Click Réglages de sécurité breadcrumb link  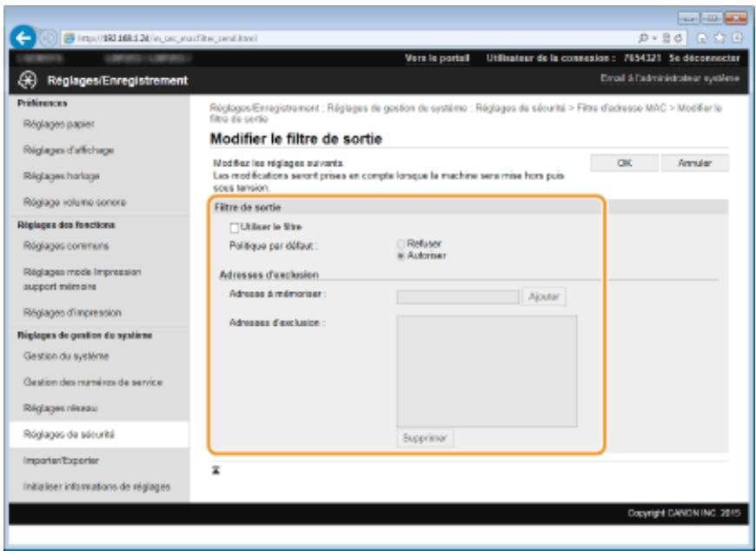tap(521, 108)
